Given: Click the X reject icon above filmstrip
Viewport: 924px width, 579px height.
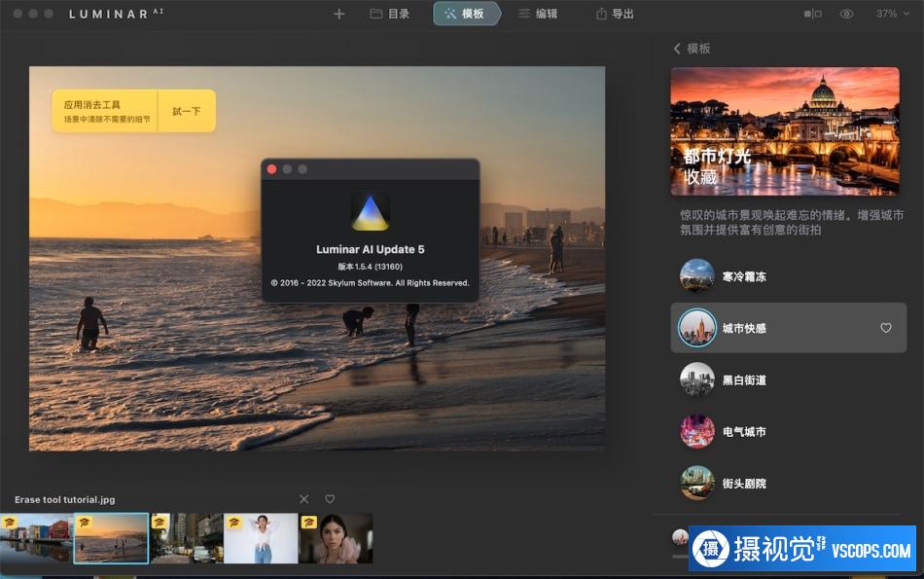Looking at the screenshot, I should click(304, 499).
